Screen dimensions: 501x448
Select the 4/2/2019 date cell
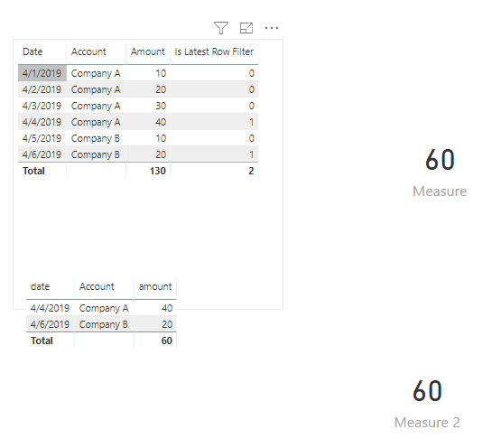[x=42, y=89]
